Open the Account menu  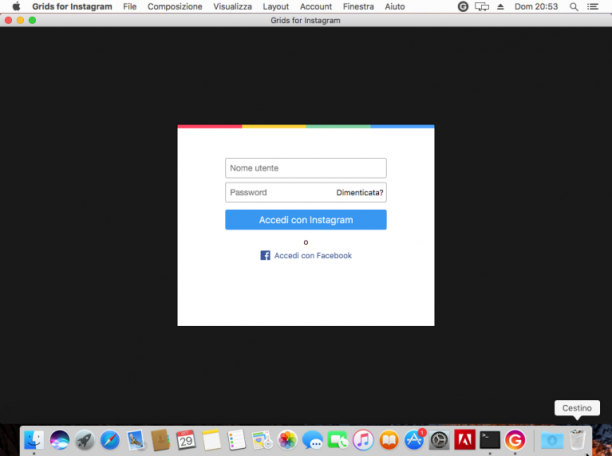click(316, 6)
